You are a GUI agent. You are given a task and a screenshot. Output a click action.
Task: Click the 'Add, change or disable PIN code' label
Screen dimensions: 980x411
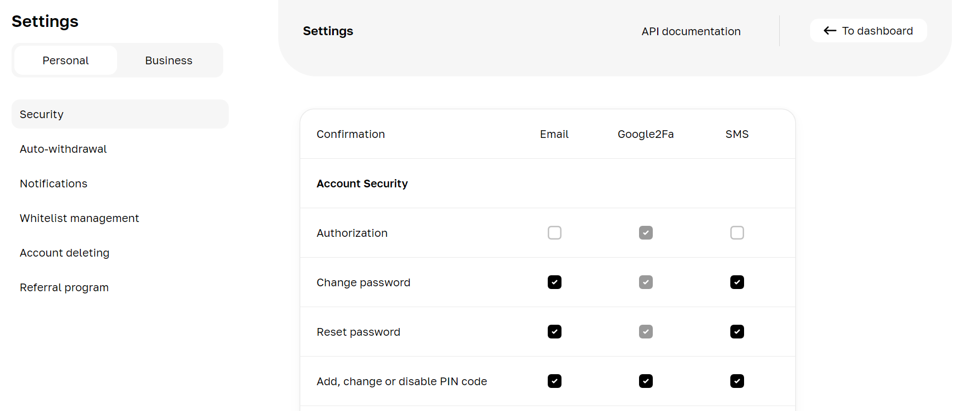402,381
